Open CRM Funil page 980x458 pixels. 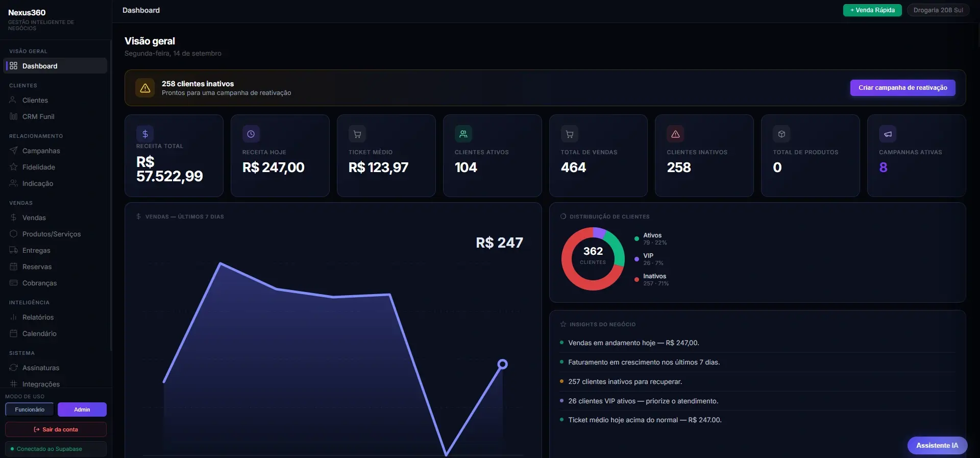point(56,116)
